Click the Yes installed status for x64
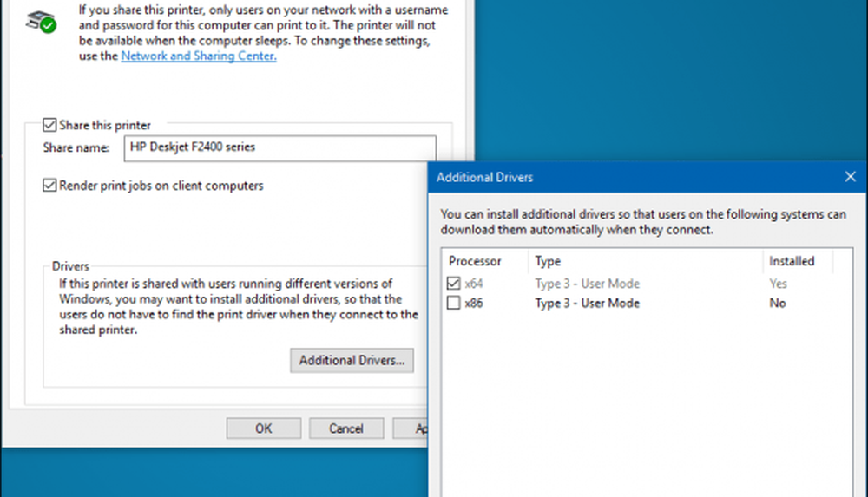 778,284
